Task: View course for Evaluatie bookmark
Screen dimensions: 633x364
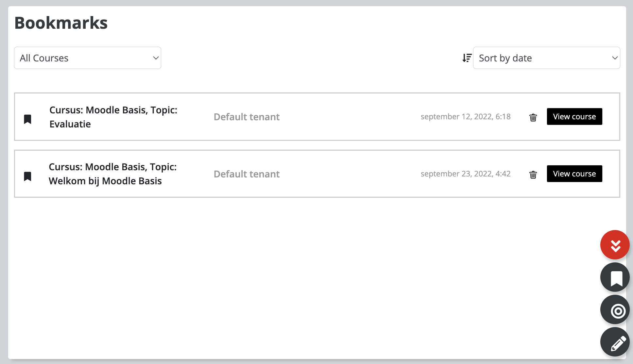Action: click(x=574, y=117)
